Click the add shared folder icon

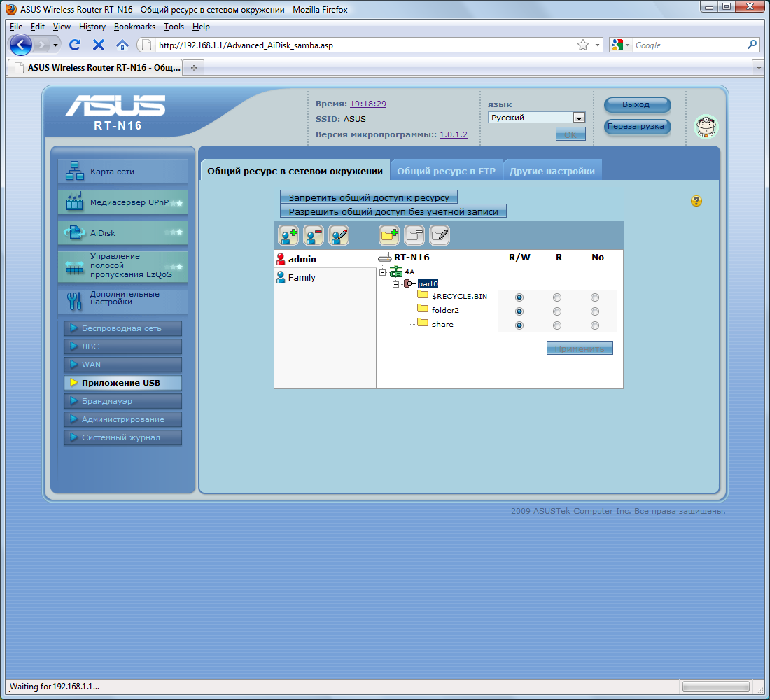pyautogui.click(x=389, y=235)
